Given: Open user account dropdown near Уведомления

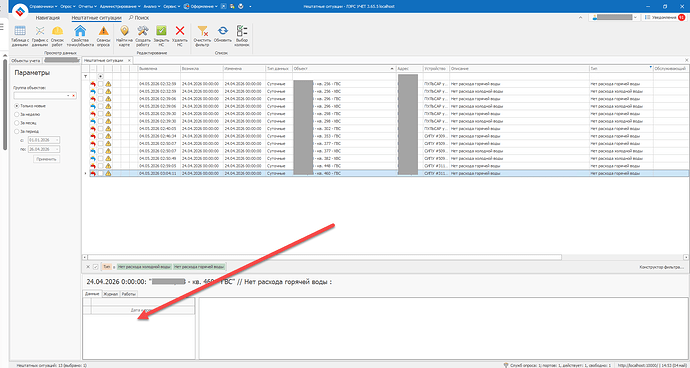Looking at the screenshot, I should coord(635,17).
